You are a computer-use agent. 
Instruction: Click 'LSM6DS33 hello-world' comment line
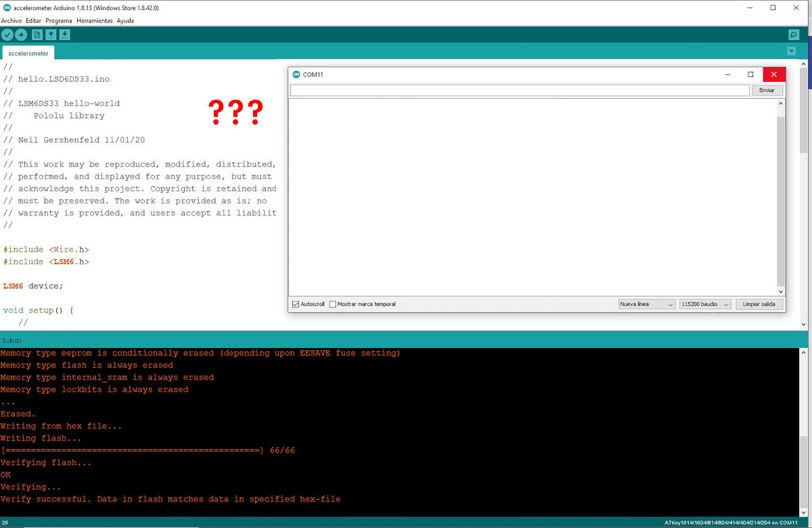[62, 104]
